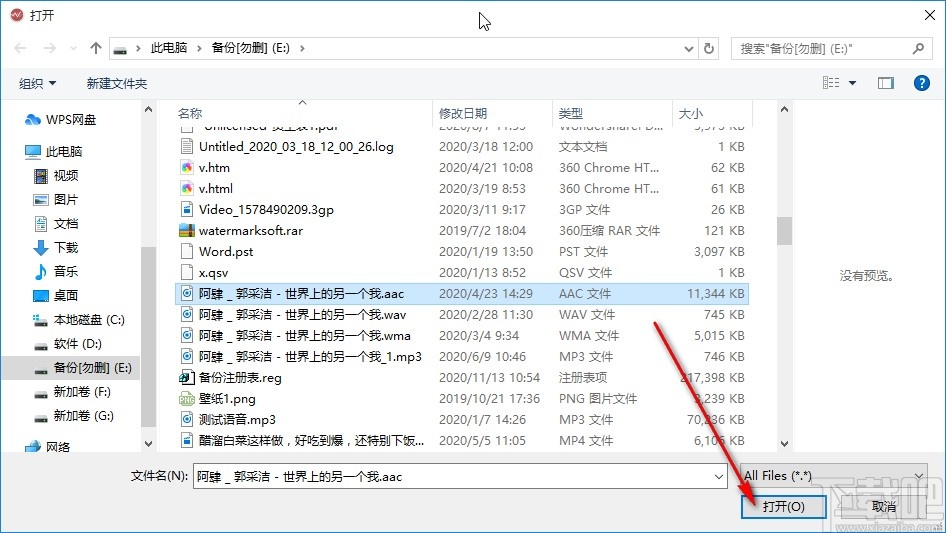Click the icon of the selected .aac file
This screenshot has height=533, width=946.
tap(187, 294)
